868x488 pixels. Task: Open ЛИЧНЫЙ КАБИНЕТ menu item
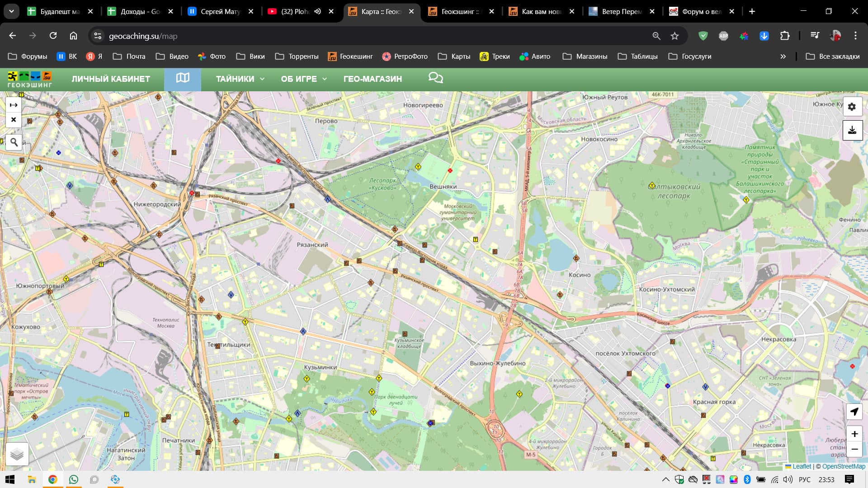(x=111, y=79)
